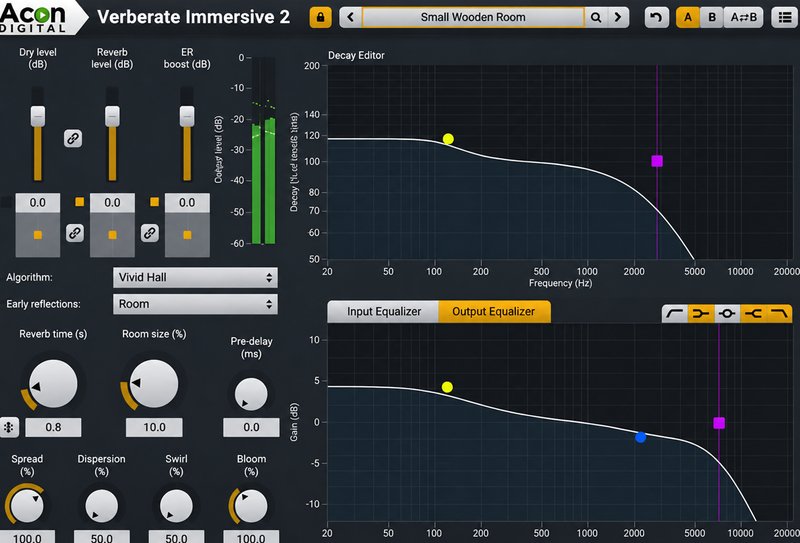Enable the low cut filter band
Screen dimensions: 800x543
(x=674, y=313)
